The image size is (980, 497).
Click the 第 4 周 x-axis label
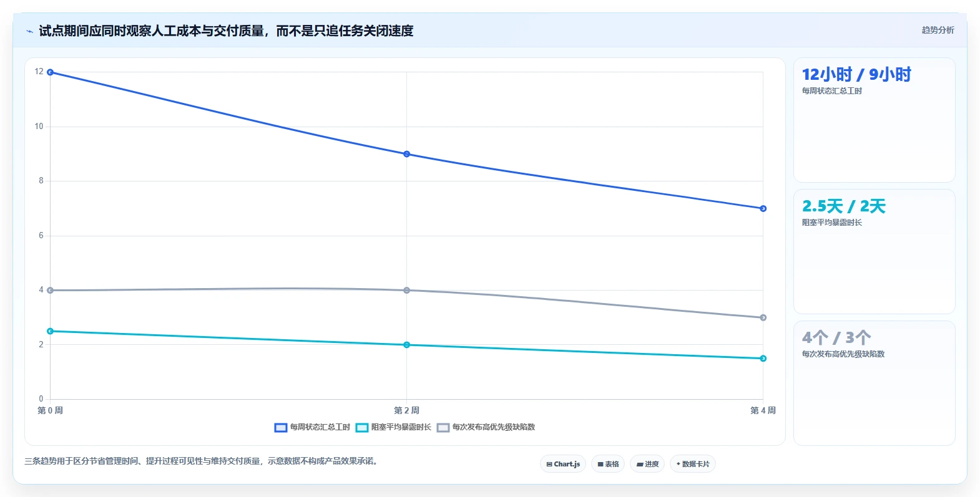pyautogui.click(x=763, y=410)
